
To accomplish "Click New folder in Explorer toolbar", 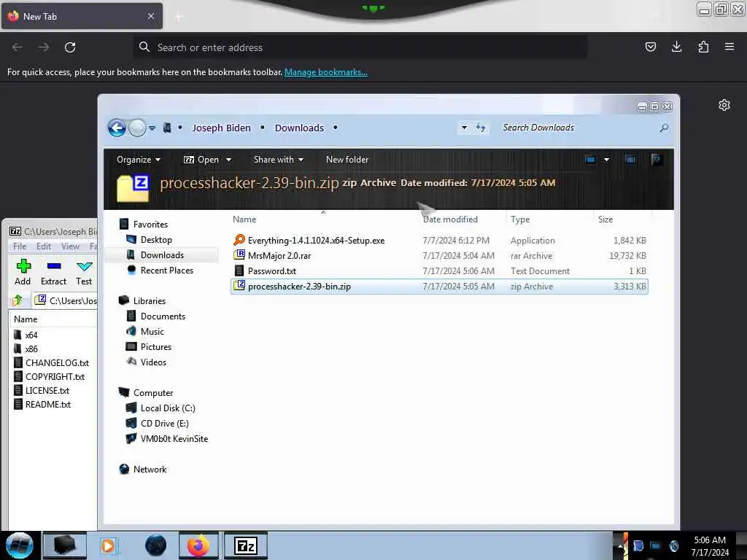I will (x=347, y=160).
